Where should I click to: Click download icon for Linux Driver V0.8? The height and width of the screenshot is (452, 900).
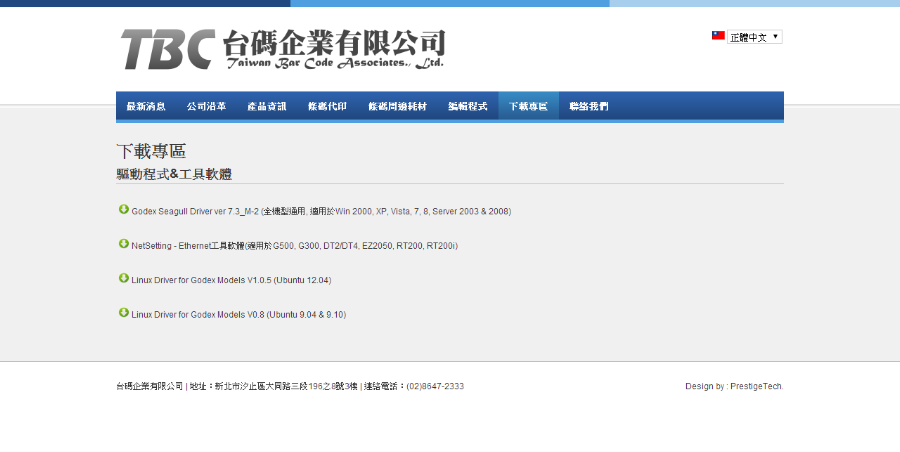click(x=124, y=313)
